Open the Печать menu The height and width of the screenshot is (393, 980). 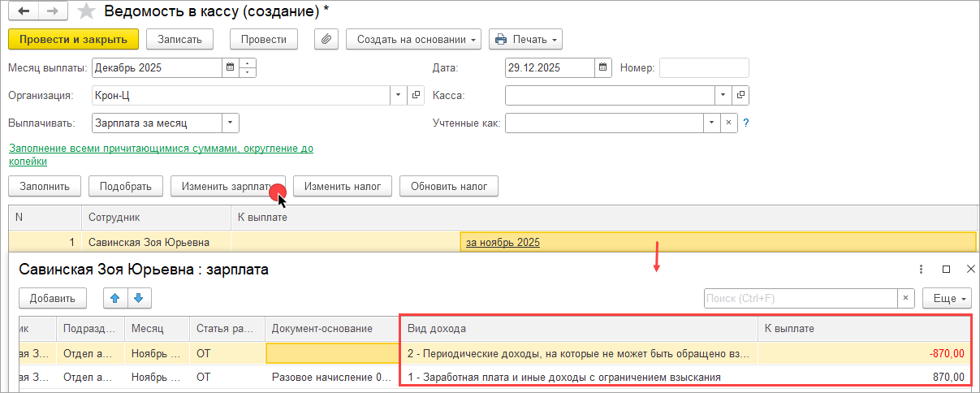point(525,39)
